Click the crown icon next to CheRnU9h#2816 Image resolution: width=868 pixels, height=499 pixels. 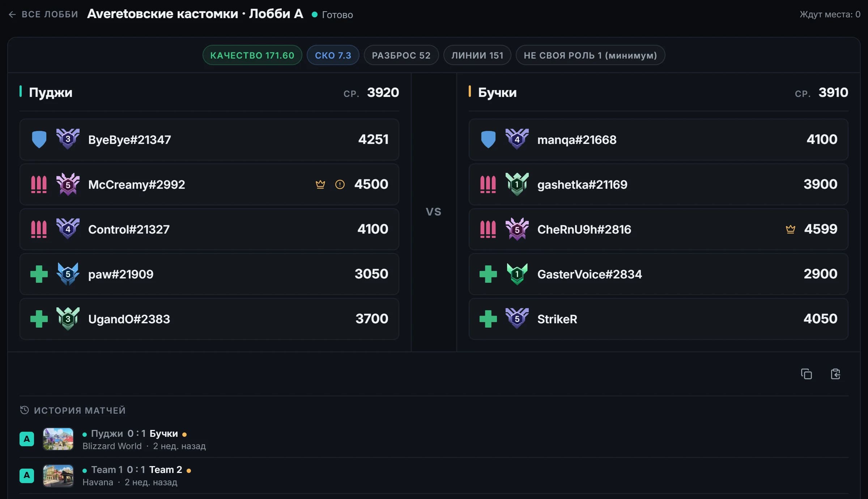tap(791, 229)
